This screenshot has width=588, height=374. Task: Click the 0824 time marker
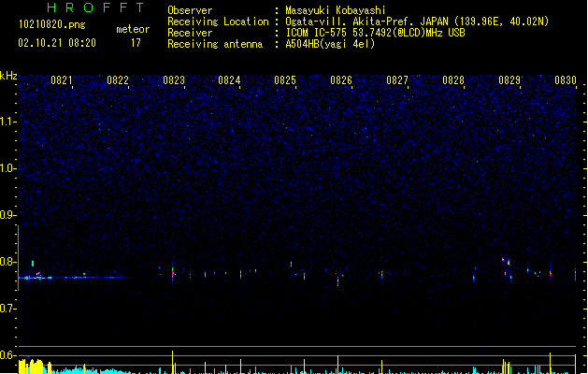point(229,80)
